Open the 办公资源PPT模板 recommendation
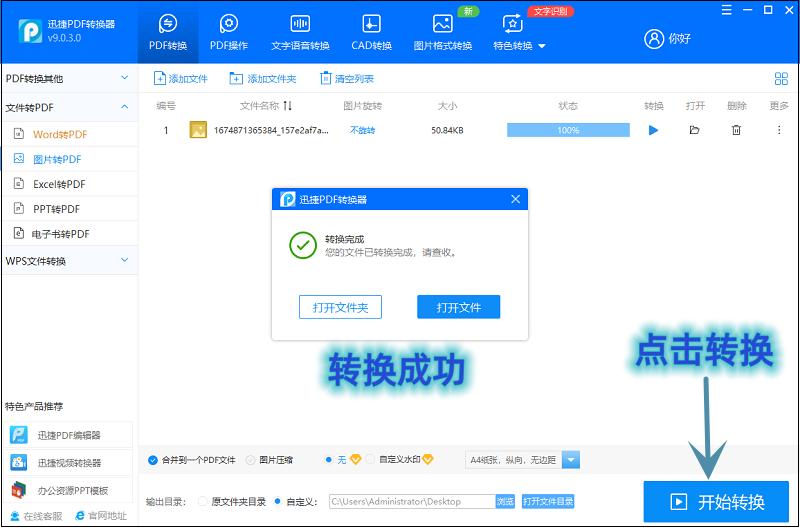Image resolution: width=800 pixels, height=528 pixels. tap(70, 490)
